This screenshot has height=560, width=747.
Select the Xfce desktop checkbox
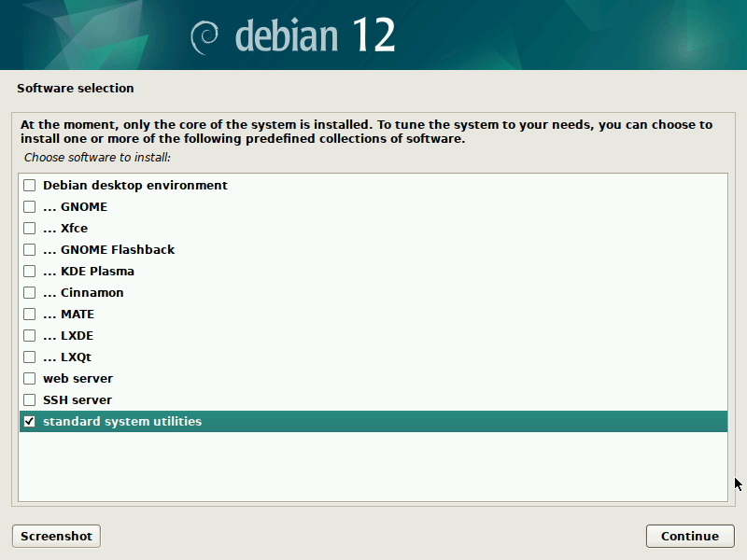(x=30, y=229)
